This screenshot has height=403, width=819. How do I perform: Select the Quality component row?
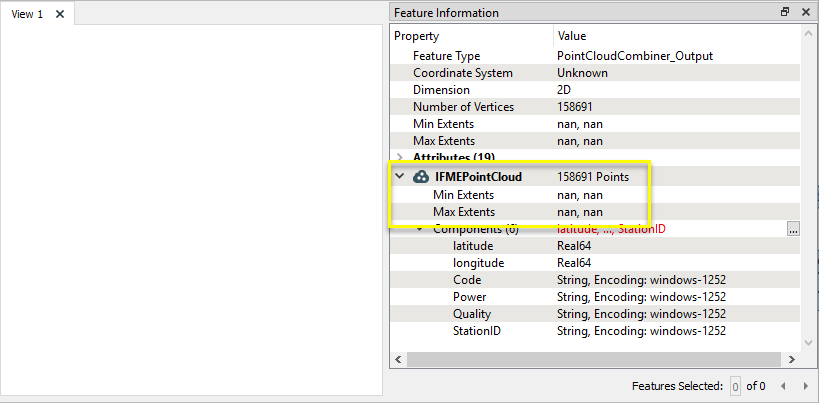[x=595, y=314]
